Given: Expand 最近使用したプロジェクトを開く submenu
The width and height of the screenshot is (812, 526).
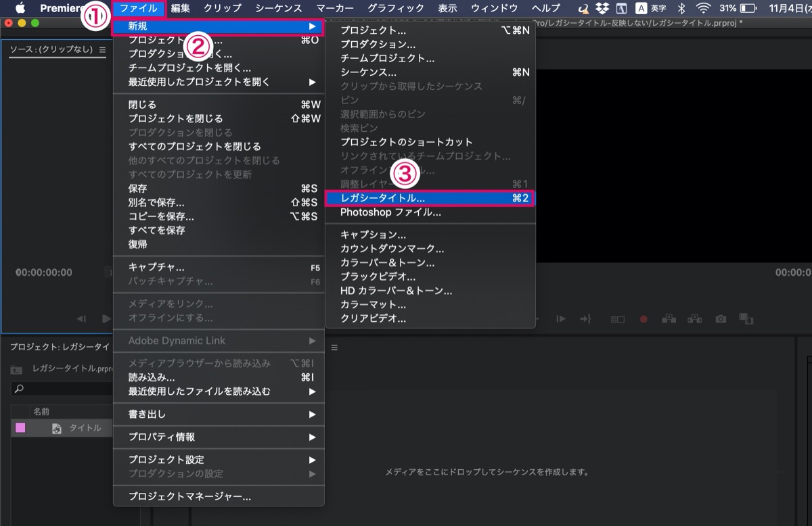Looking at the screenshot, I should pyautogui.click(x=219, y=82).
